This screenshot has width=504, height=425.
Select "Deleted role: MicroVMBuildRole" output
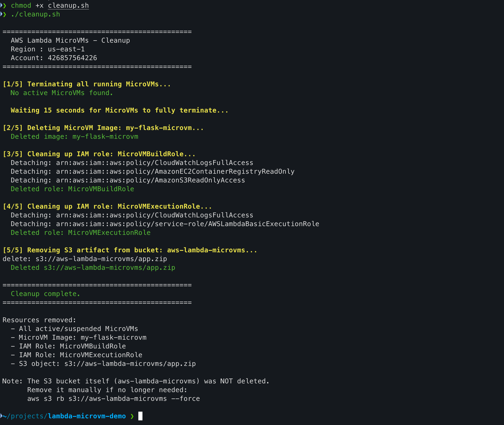[x=73, y=189]
